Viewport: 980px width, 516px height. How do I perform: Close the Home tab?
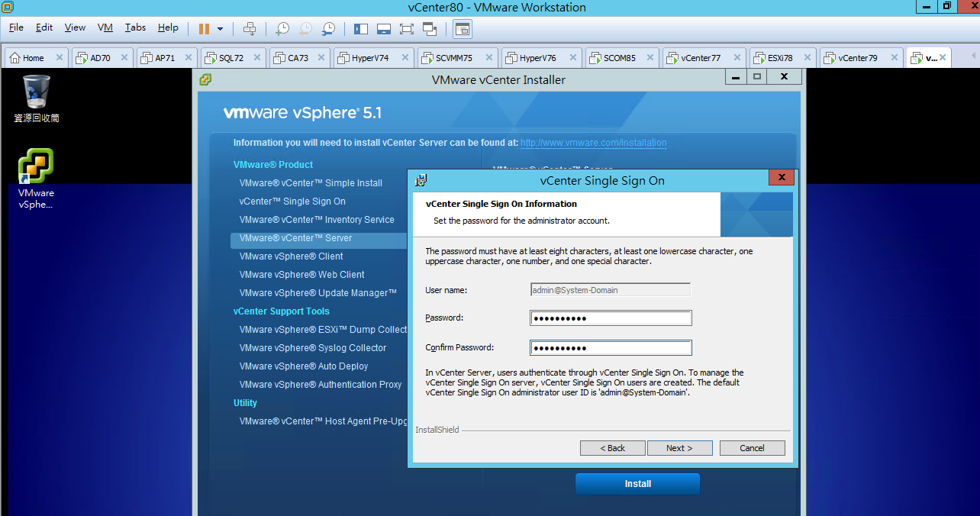coord(59,58)
